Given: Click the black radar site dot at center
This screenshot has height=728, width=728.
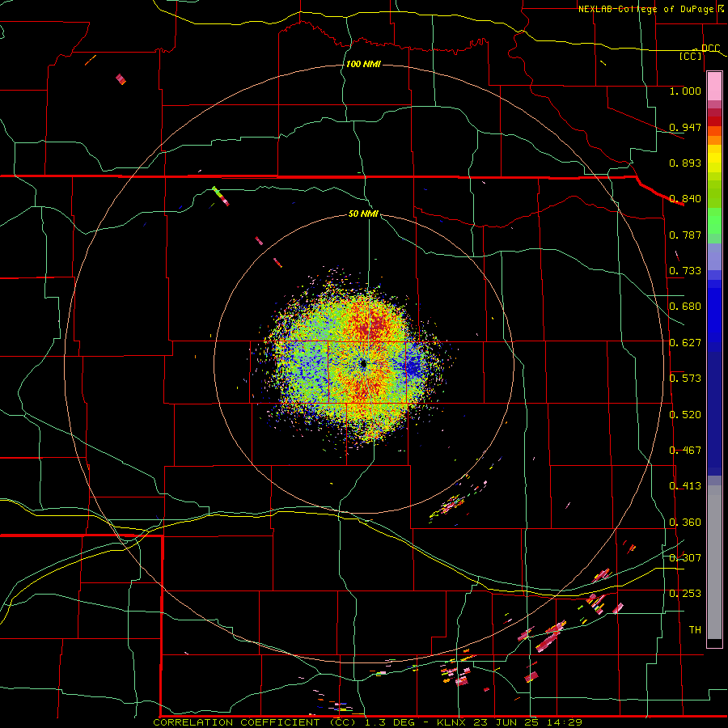Looking at the screenshot, I should (x=363, y=365).
